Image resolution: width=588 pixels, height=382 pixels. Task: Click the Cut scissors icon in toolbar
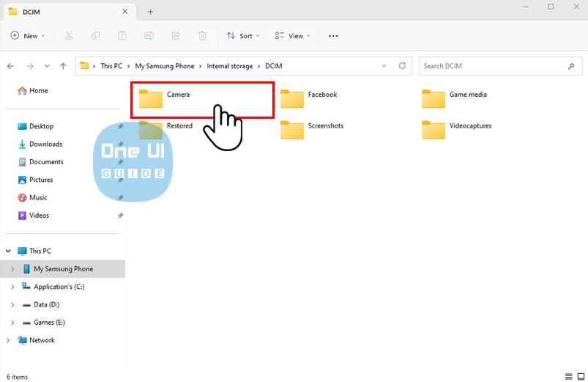click(69, 35)
